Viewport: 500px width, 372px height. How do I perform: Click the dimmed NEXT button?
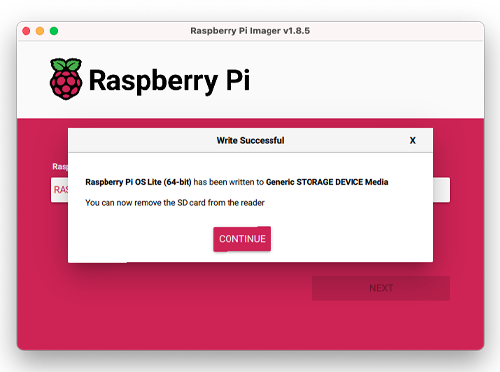(381, 288)
